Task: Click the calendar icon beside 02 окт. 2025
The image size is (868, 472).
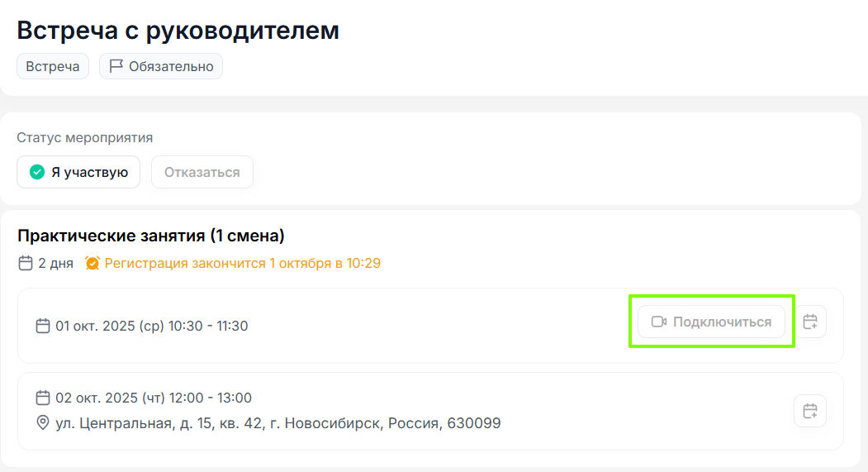Action: click(x=43, y=398)
